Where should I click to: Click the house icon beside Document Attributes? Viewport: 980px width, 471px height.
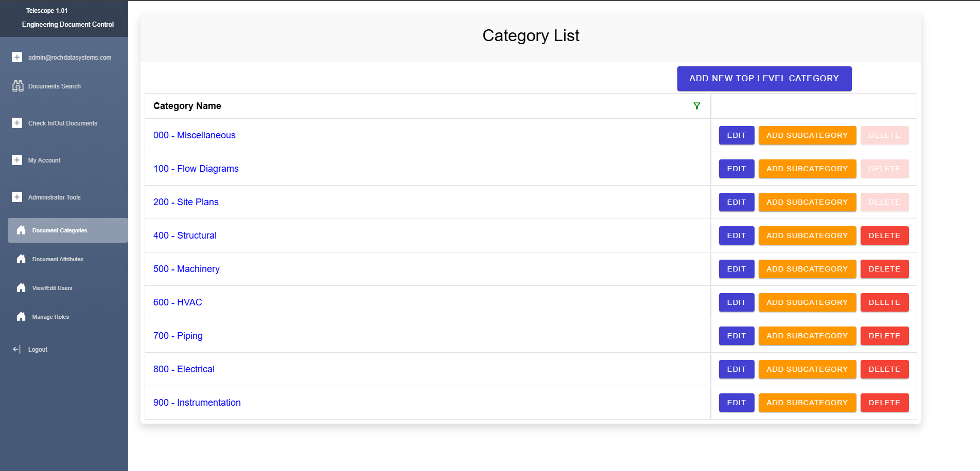(21, 259)
